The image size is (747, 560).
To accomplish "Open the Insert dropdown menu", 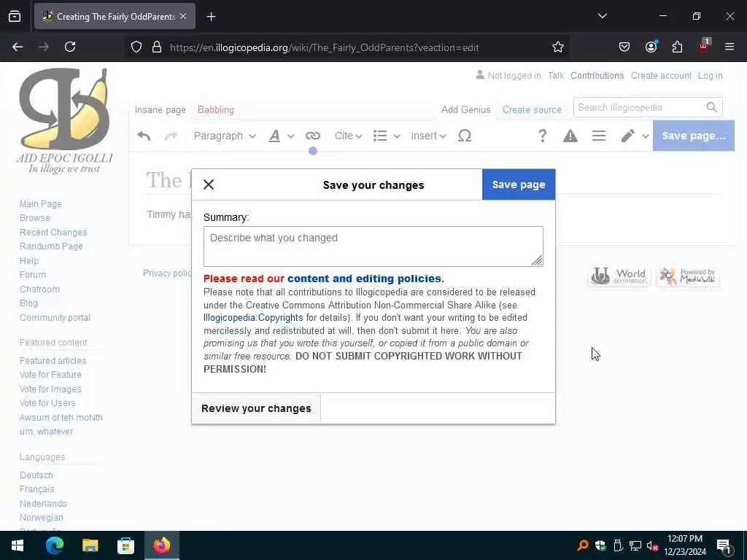I will pos(428,136).
